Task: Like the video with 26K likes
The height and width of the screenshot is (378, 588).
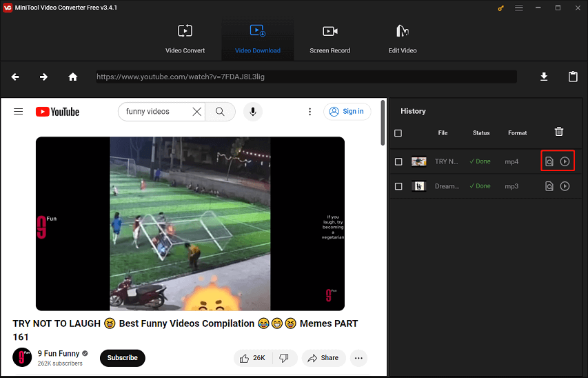Action: [x=253, y=358]
